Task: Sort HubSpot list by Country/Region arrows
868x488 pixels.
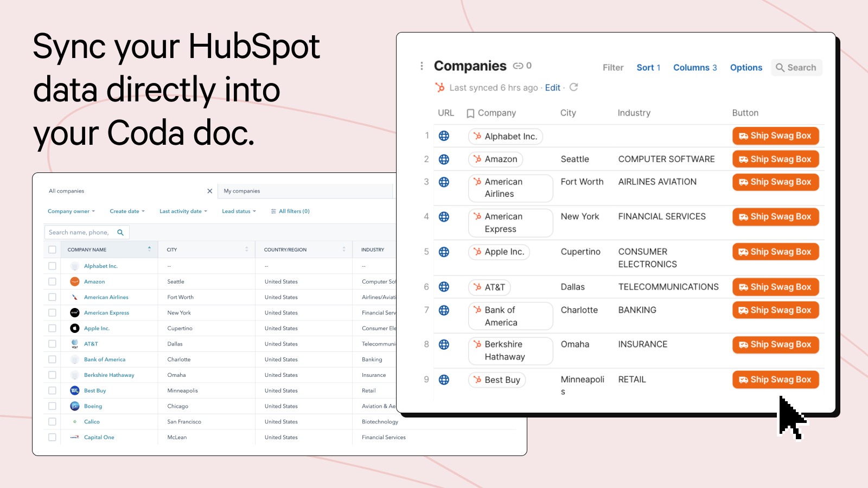Action: click(344, 249)
